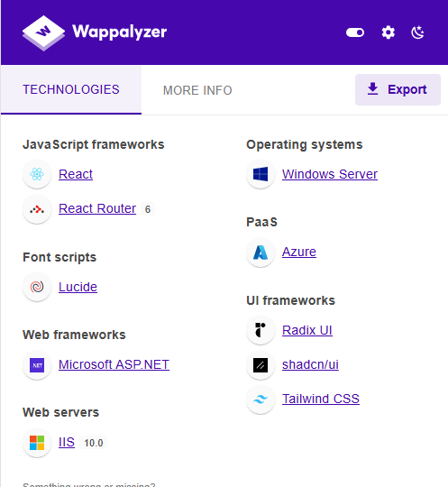This screenshot has height=487, width=448.
Task: Click the Azure logo icon
Action: click(261, 253)
